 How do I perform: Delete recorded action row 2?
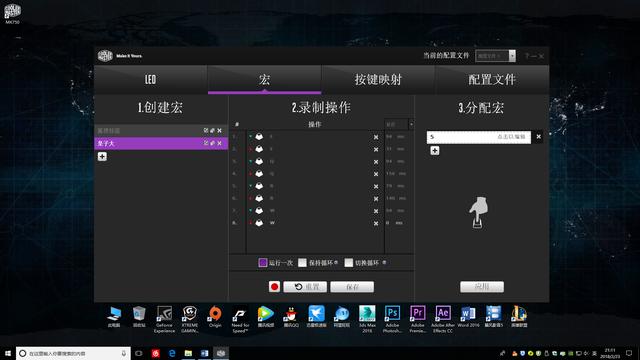[x=376, y=149]
